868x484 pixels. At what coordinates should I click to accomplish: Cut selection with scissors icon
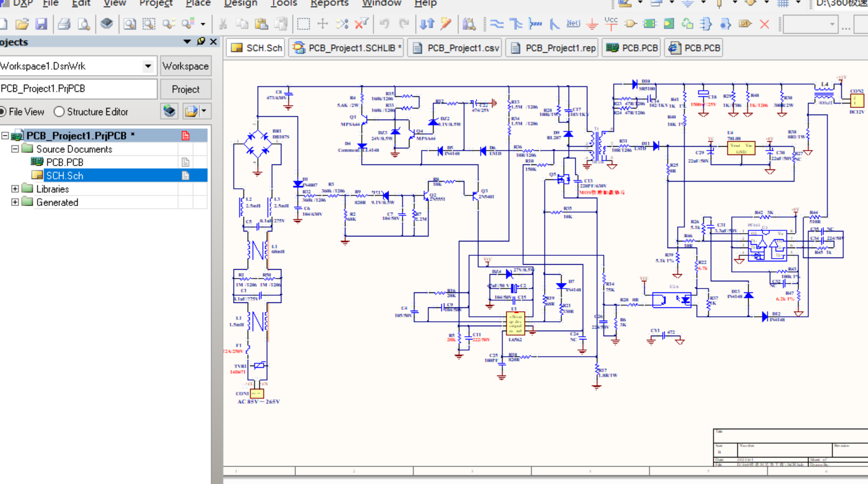point(223,24)
